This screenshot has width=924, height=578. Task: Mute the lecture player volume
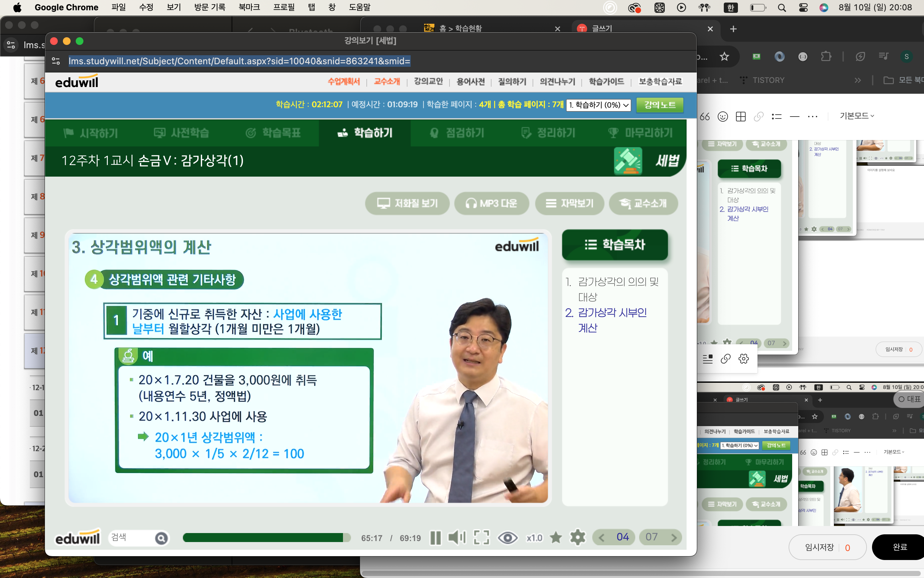(x=457, y=538)
